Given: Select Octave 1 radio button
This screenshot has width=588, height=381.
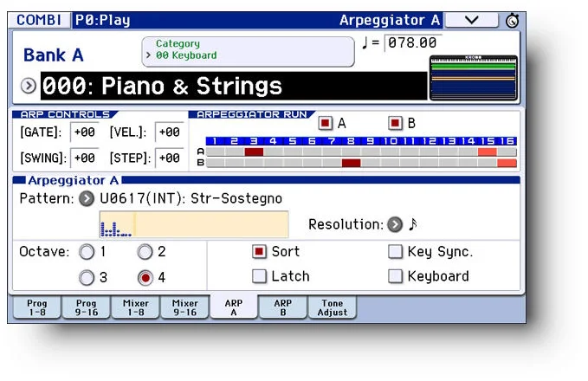Looking at the screenshot, I should point(87,252).
